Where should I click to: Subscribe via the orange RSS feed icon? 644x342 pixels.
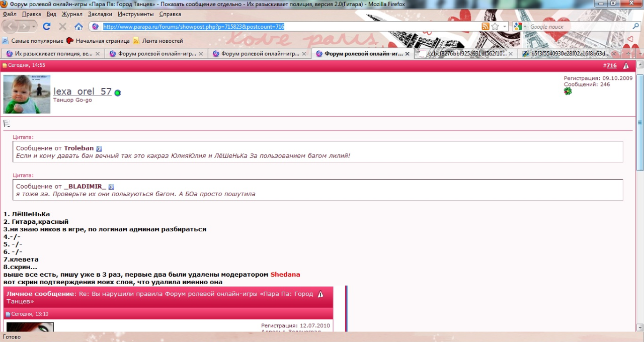click(x=485, y=27)
